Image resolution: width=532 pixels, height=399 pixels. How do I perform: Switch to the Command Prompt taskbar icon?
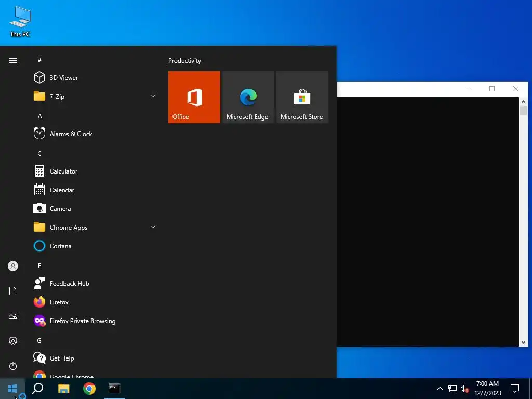[114, 389]
